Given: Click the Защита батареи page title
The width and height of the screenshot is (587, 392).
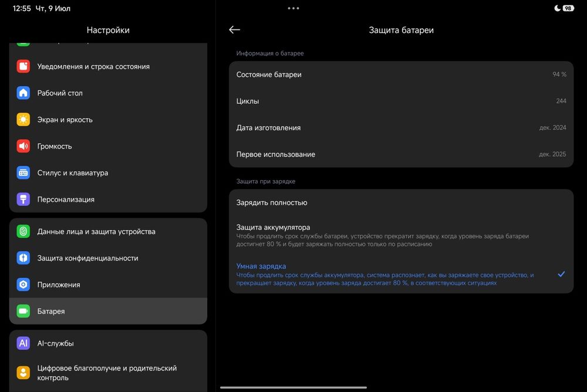Looking at the screenshot, I should pos(401,30).
